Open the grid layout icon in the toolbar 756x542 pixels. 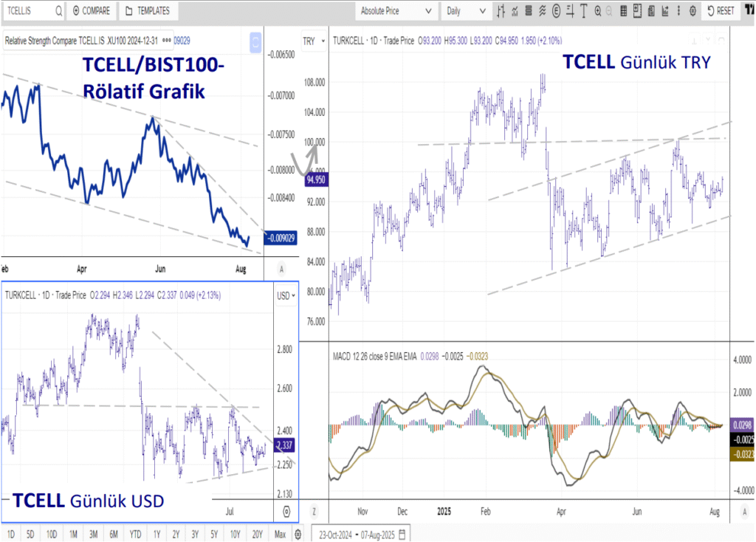pyautogui.click(x=622, y=10)
